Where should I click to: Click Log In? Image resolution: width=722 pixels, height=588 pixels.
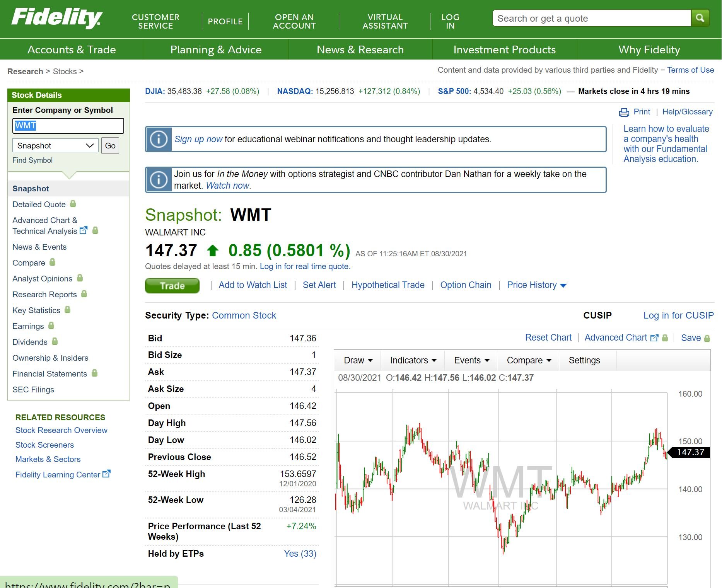tap(450, 21)
